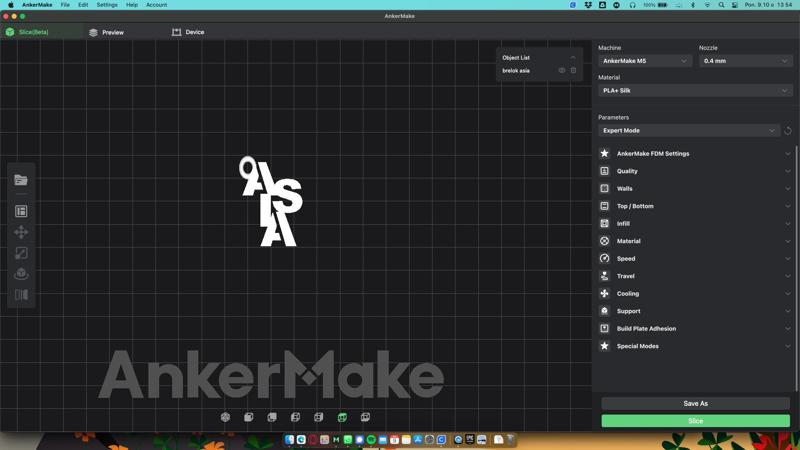The image size is (800, 450).
Task: Click the AnkerMake FDM Settings star icon
Action: click(x=605, y=153)
